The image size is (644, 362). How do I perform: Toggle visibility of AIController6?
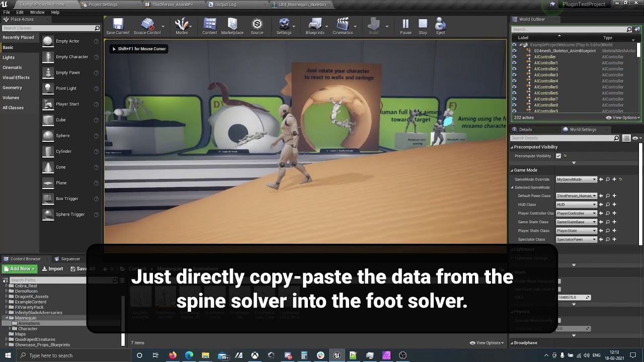[514, 93]
